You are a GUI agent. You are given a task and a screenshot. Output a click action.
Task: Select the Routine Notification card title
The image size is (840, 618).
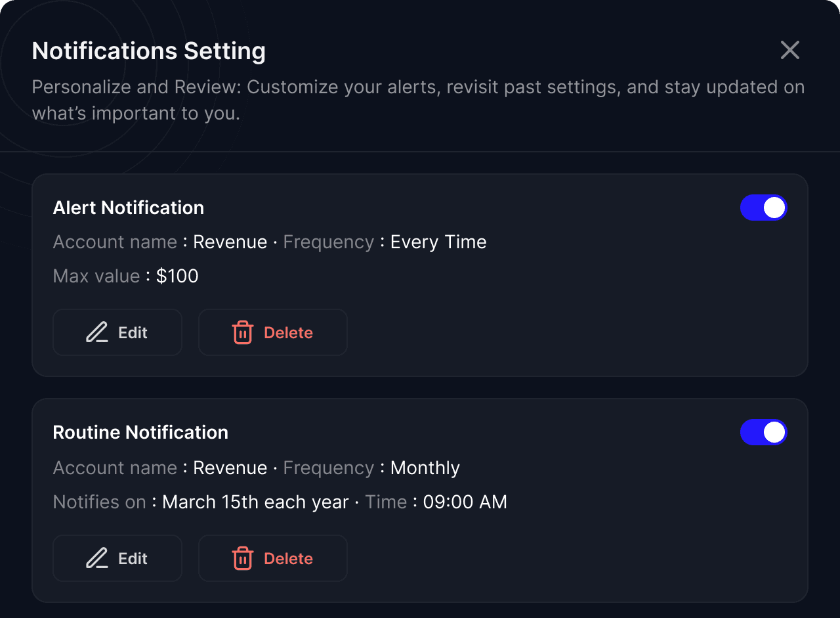pyautogui.click(x=140, y=432)
